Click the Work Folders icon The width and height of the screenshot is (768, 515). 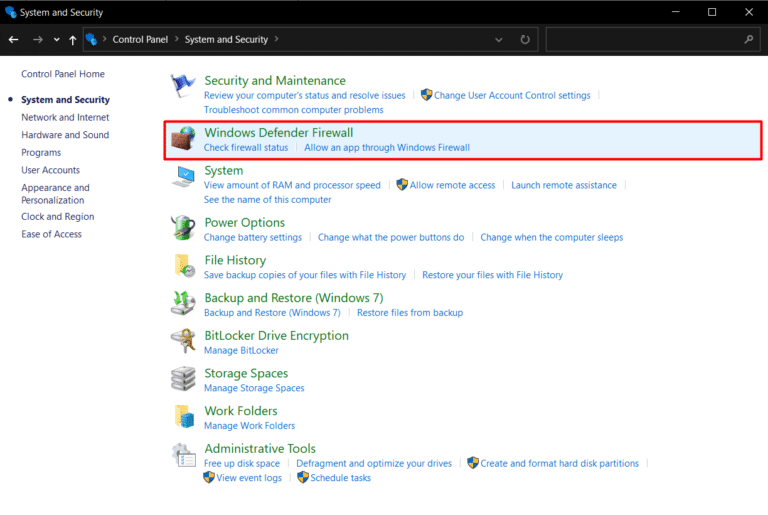click(183, 417)
